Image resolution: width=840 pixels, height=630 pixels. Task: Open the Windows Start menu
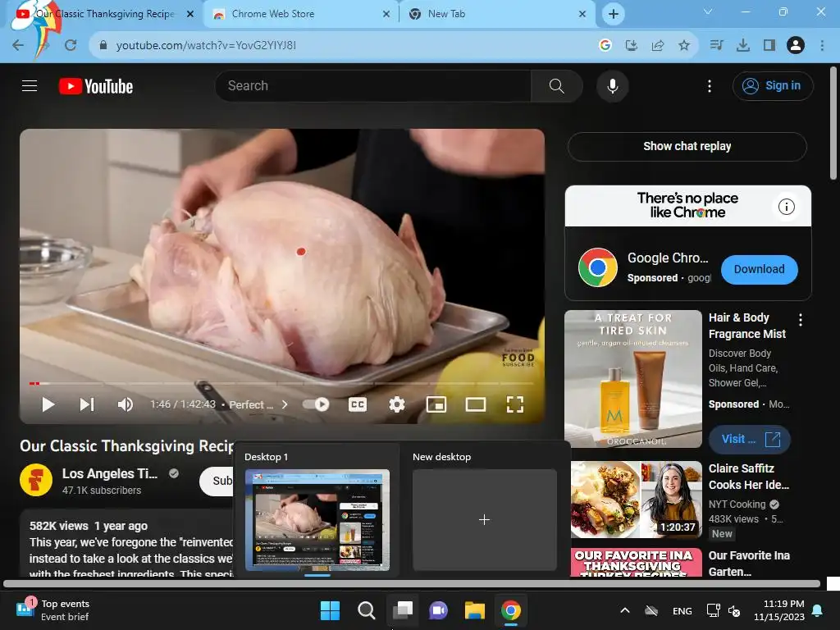point(330,610)
